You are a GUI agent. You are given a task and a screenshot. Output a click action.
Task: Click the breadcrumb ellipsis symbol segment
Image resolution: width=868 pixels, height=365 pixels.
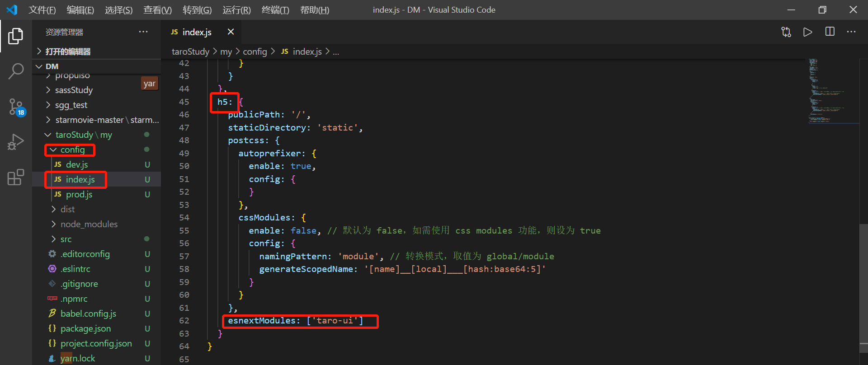coord(336,51)
